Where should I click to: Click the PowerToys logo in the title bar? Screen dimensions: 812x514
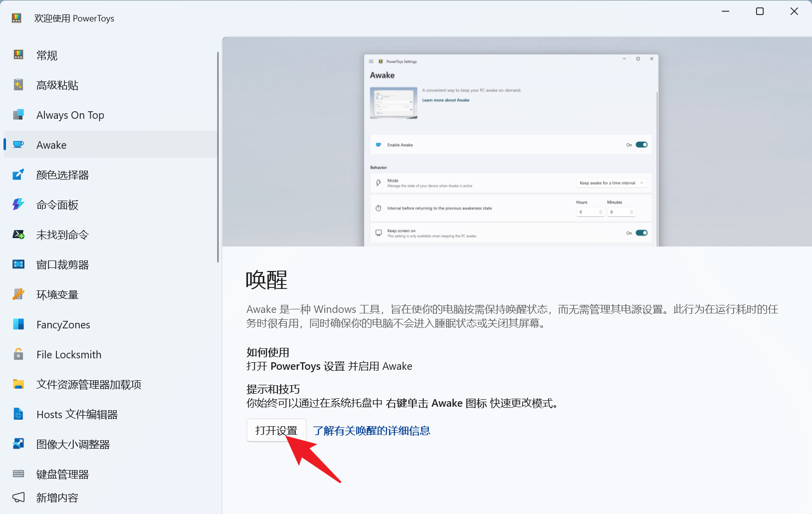(16, 18)
